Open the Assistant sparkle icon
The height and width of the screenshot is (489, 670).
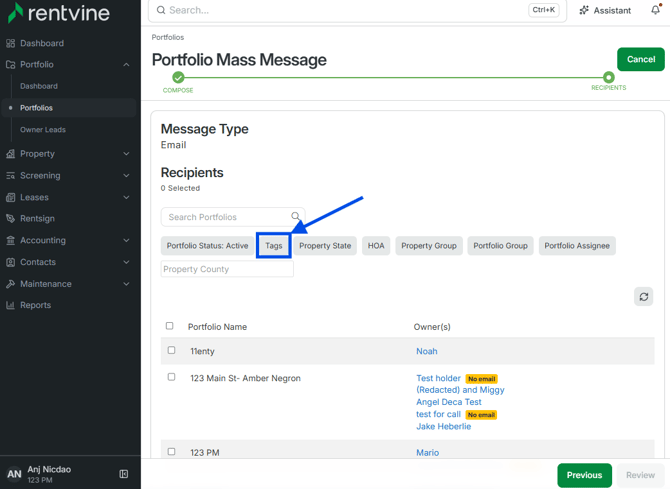pos(584,10)
